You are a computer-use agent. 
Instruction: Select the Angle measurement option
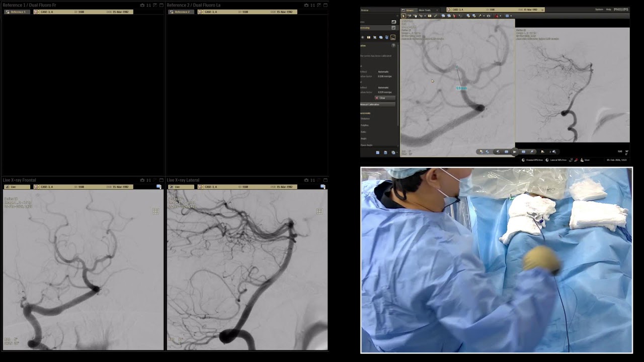363,138
